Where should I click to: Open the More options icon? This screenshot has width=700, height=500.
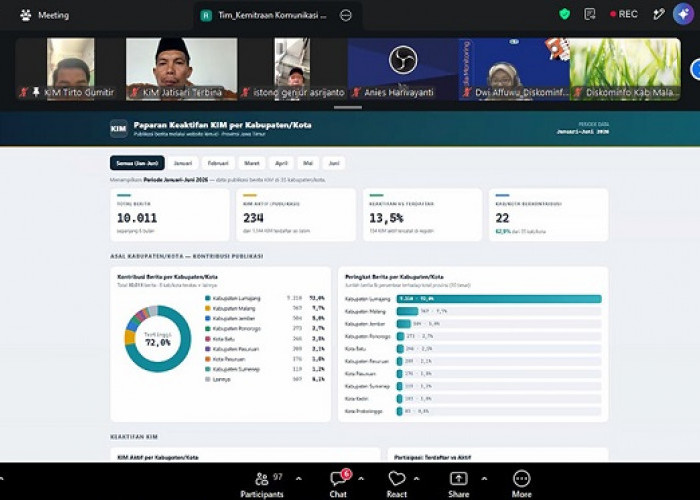click(521, 479)
